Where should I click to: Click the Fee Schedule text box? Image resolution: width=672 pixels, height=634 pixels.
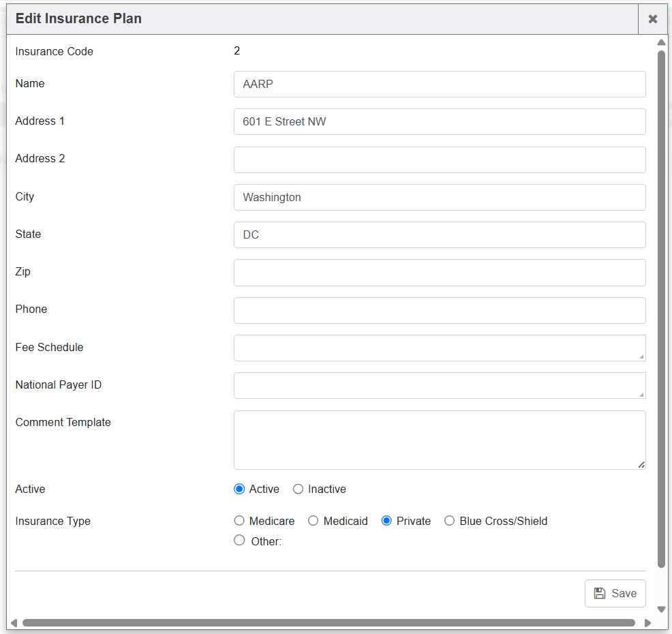tap(440, 348)
